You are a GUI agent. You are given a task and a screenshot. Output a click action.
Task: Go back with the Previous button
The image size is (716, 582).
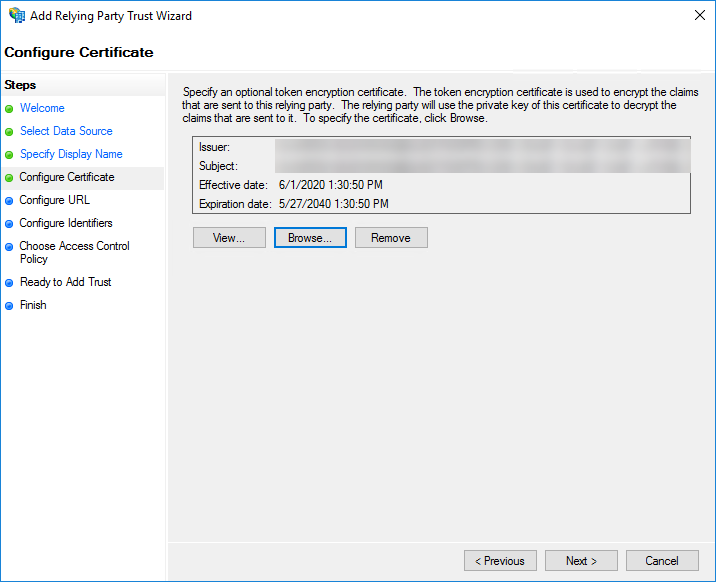coord(500,561)
